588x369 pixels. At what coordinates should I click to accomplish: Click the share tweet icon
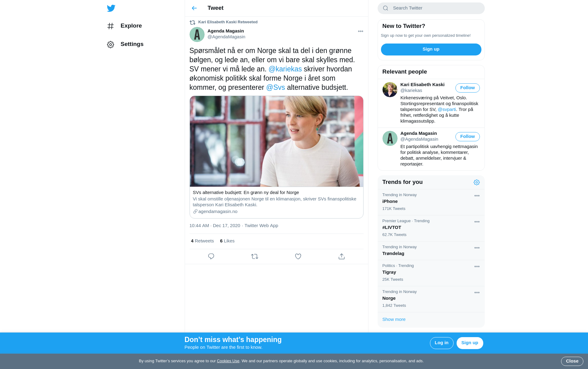pos(341,257)
